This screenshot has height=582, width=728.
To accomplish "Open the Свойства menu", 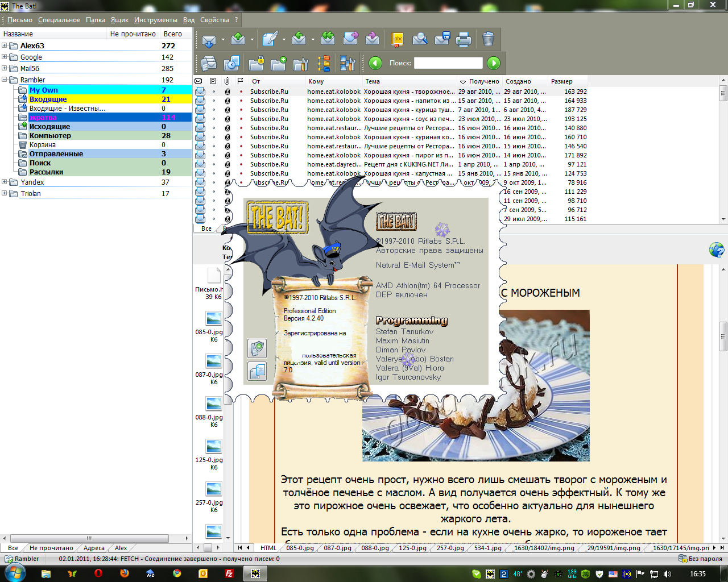I will point(214,20).
